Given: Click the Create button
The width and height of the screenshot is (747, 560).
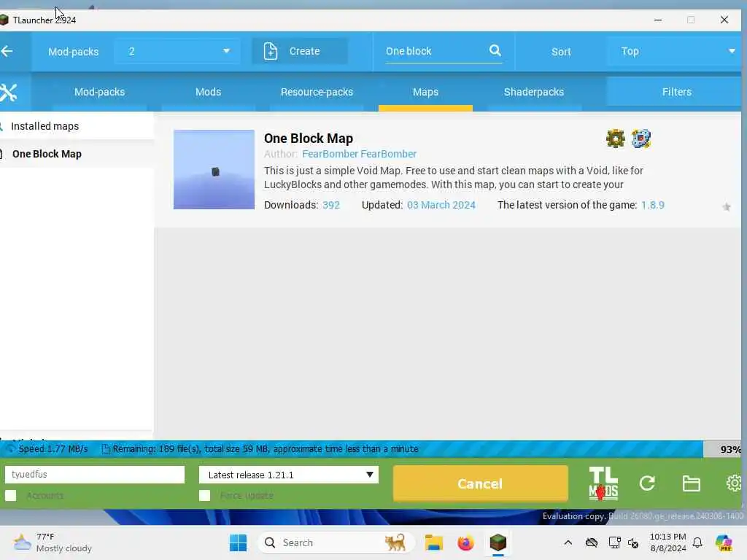Looking at the screenshot, I should point(300,51).
